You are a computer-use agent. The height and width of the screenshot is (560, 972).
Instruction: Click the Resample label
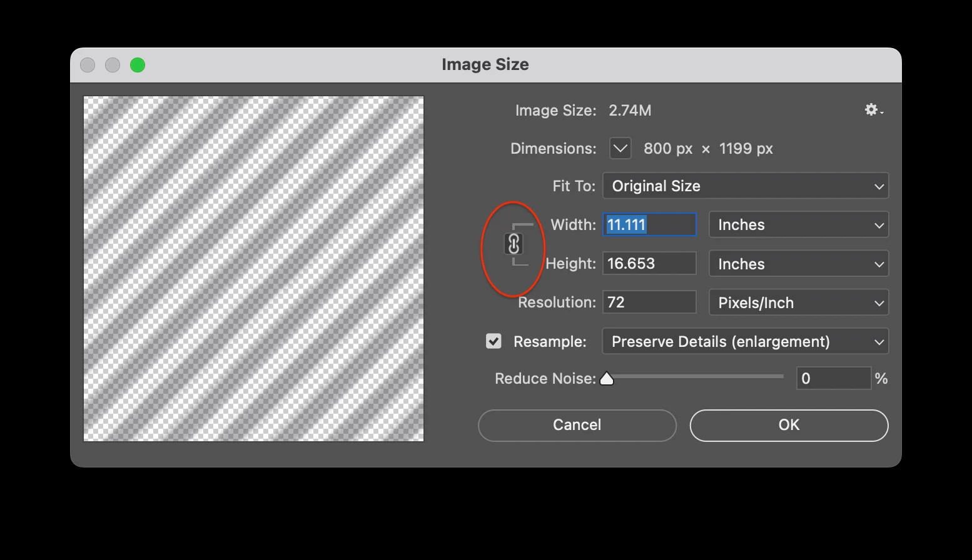point(550,342)
